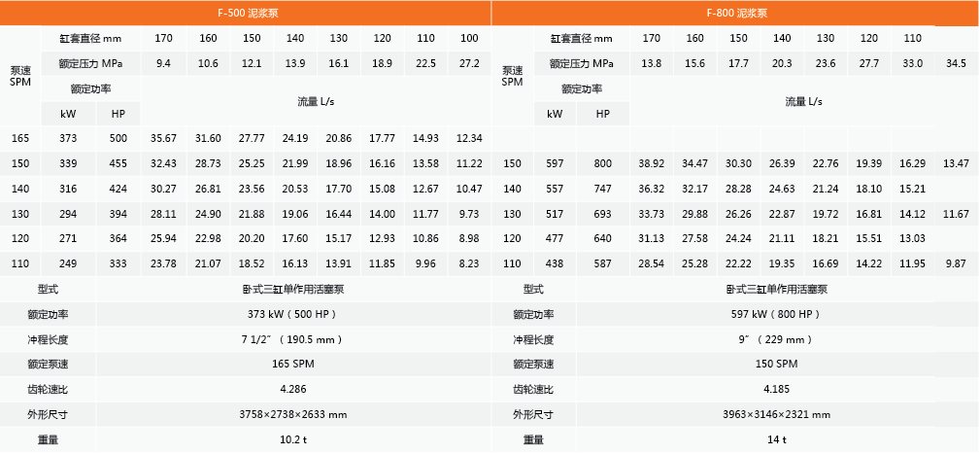Click the 27.2 rated pressure cell
Image resolution: width=980 pixels, height=454 pixels.
tap(468, 63)
